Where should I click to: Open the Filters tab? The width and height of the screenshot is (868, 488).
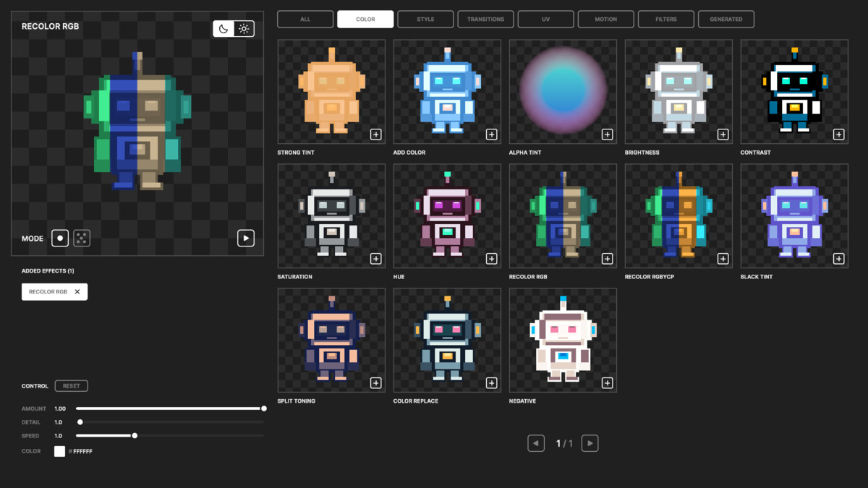[x=665, y=20]
